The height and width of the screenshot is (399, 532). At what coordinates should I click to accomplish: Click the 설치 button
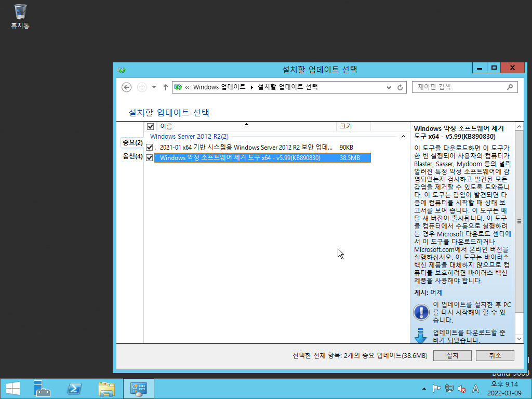[x=453, y=355]
